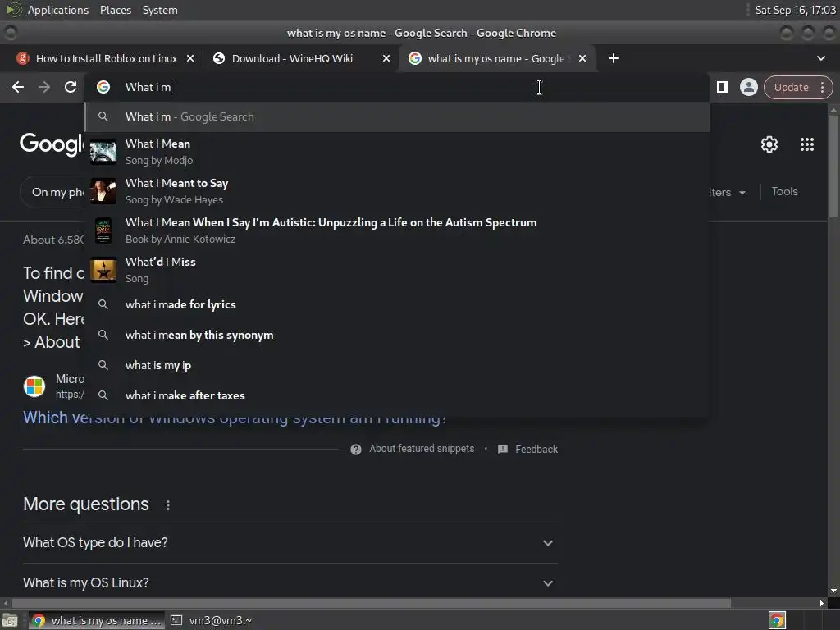Choose 'What I Mean' song by Modjo
This screenshot has width=840, height=630.
click(397, 152)
